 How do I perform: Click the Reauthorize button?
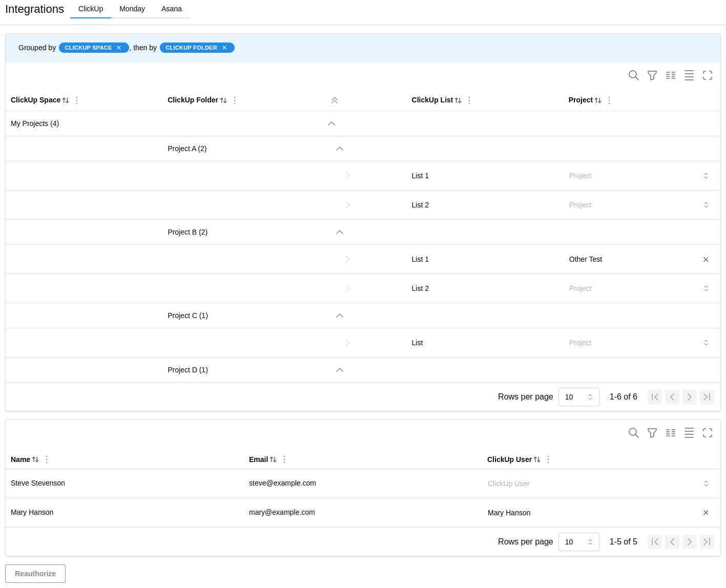(35, 574)
